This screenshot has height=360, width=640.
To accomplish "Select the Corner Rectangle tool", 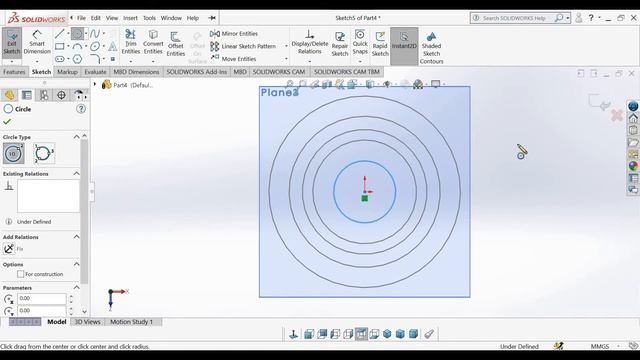I will [x=60, y=46].
